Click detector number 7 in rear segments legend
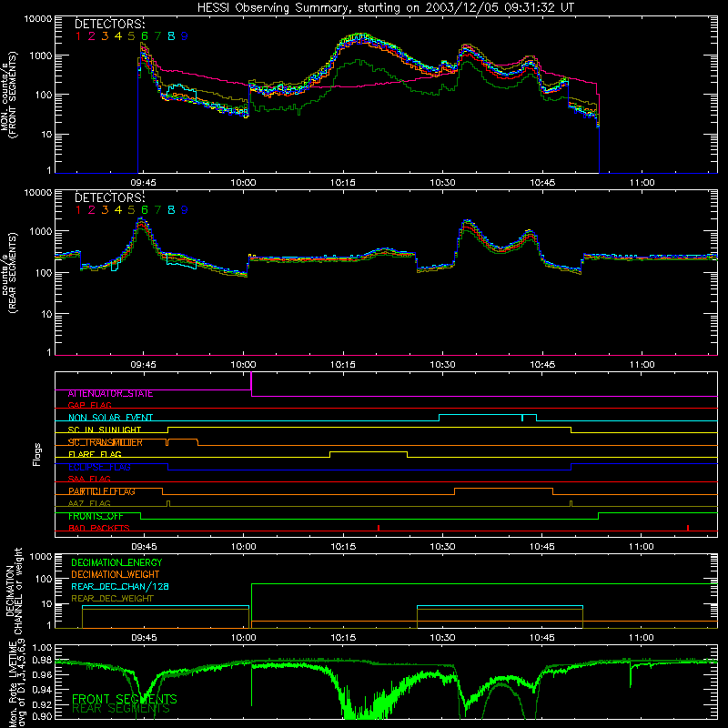Image resolution: width=728 pixels, height=728 pixels. click(157, 210)
